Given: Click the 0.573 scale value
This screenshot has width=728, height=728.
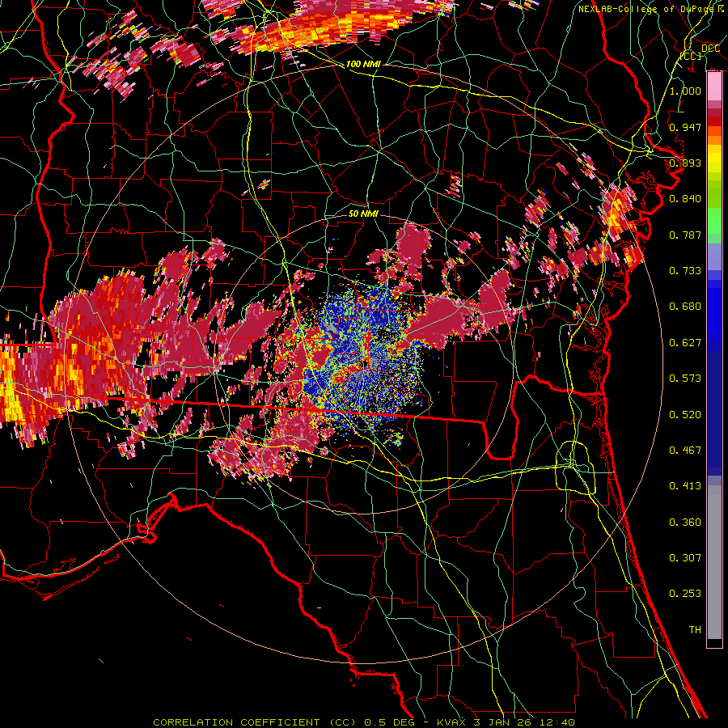Looking at the screenshot, I should (685, 379).
